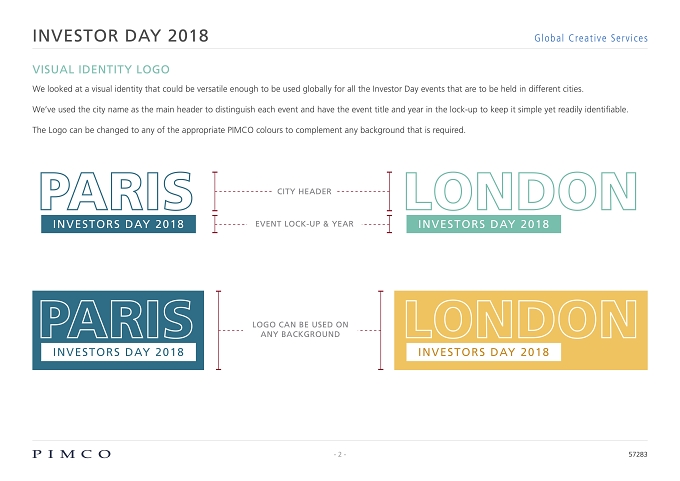Viewport: 680px width, 481px height.
Task: Click the CITY HEADER label
Action: 304,191
